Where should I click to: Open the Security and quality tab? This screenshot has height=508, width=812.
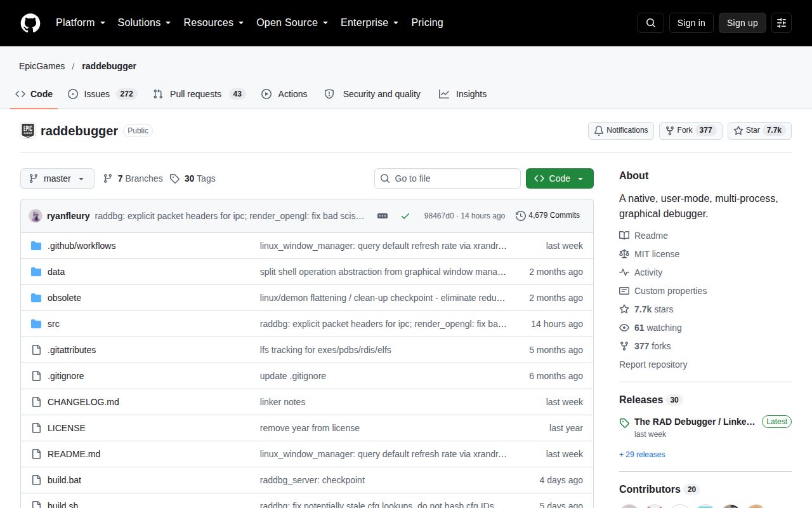[372, 94]
